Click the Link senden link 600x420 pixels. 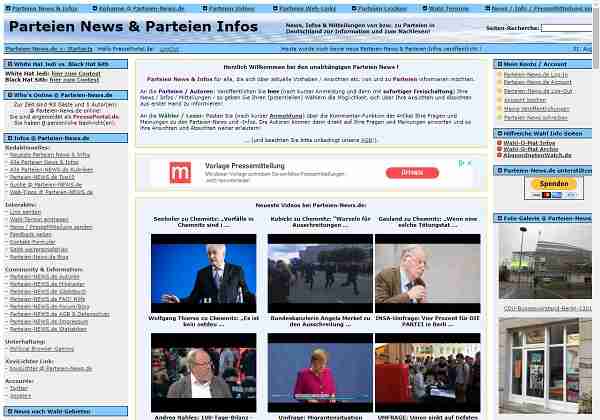click(25, 212)
